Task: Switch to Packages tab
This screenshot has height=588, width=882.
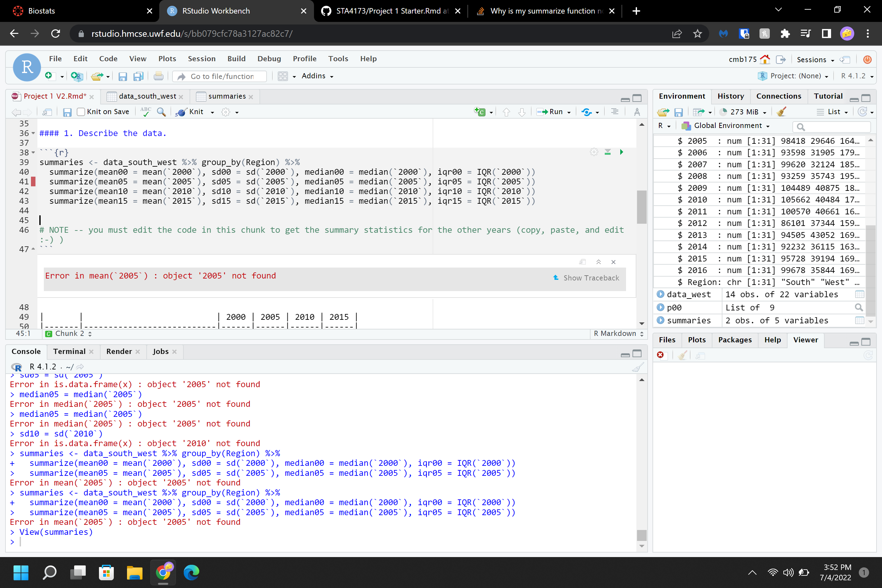Action: tap(735, 340)
